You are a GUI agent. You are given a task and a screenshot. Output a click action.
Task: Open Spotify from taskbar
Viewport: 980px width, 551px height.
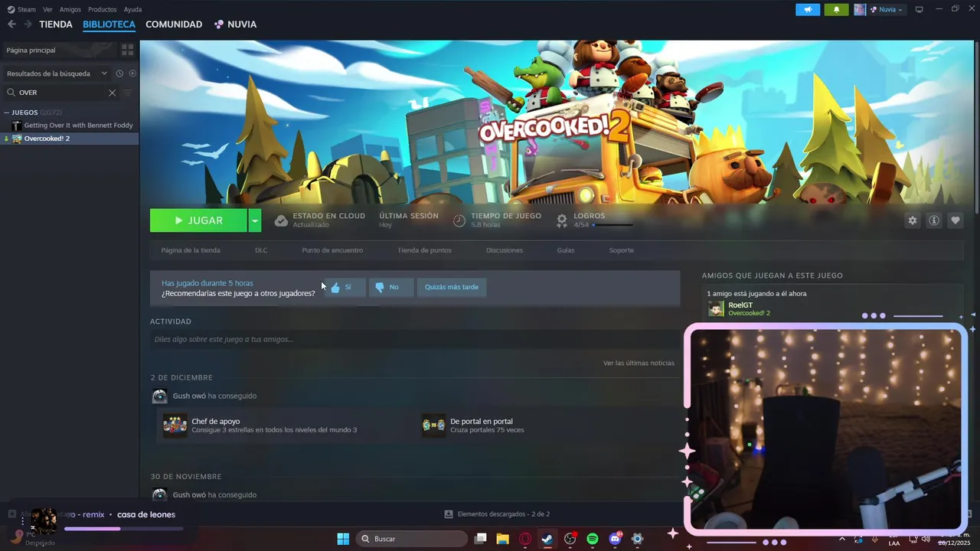pos(593,539)
